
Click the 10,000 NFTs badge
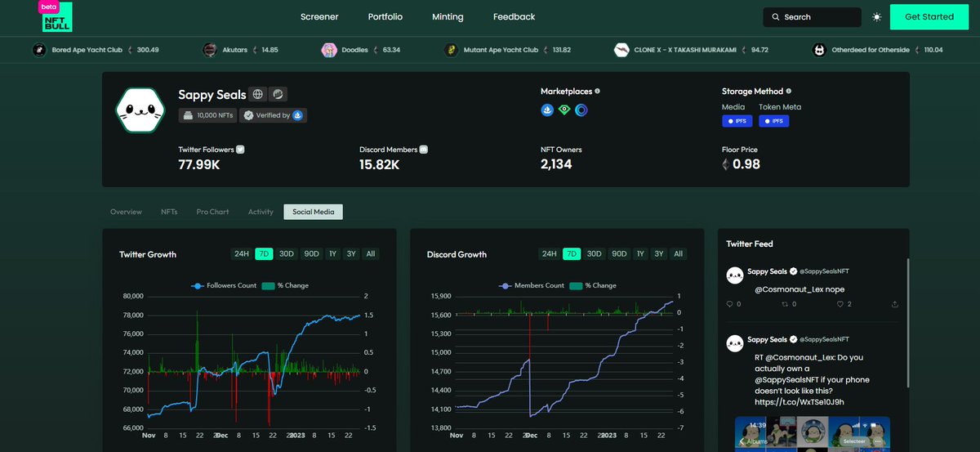pos(208,115)
